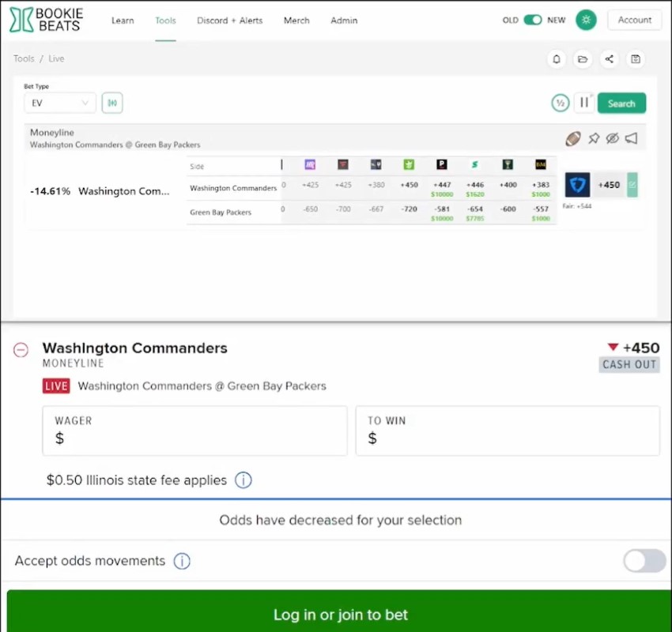Click the red arrow beside the +450 odds
672x632 pixels.
pos(613,347)
